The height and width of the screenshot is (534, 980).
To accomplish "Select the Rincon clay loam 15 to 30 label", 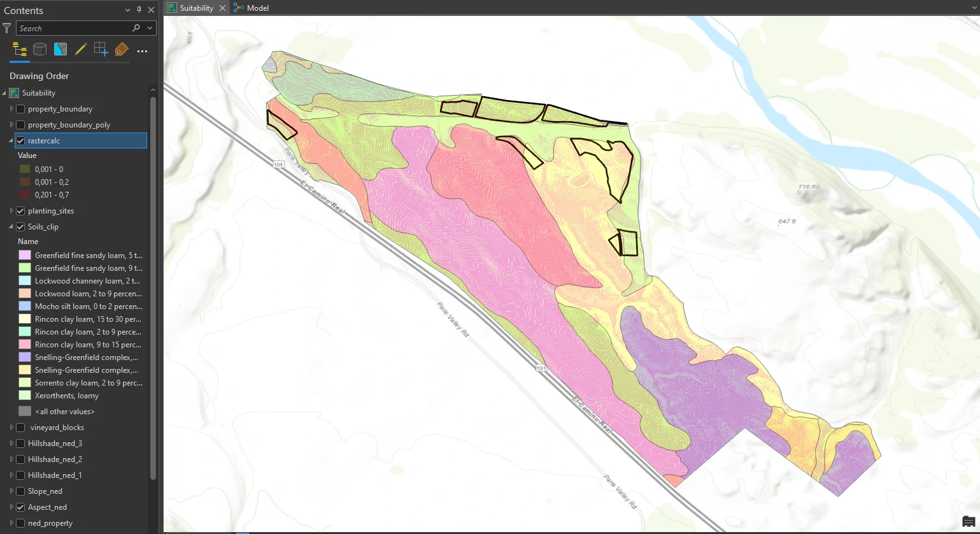I will (89, 319).
